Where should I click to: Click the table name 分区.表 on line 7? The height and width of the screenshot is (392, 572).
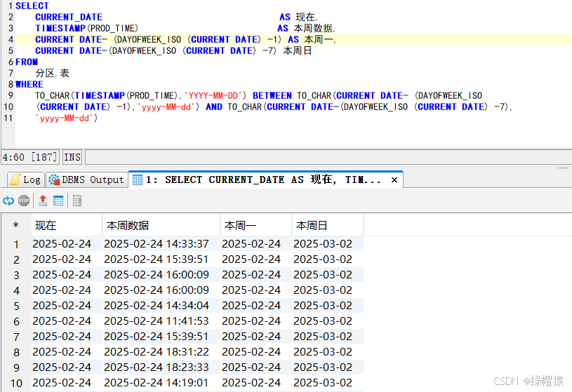pos(53,74)
